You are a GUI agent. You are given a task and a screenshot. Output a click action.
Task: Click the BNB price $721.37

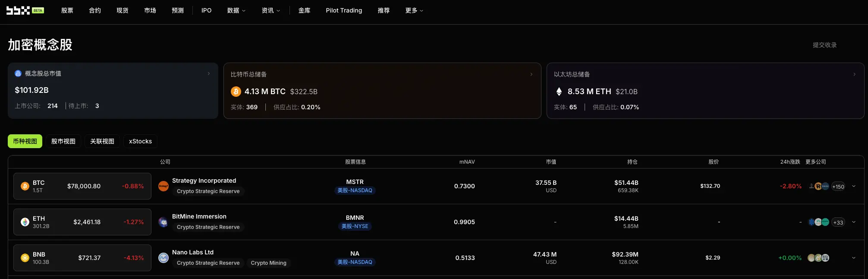90,258
